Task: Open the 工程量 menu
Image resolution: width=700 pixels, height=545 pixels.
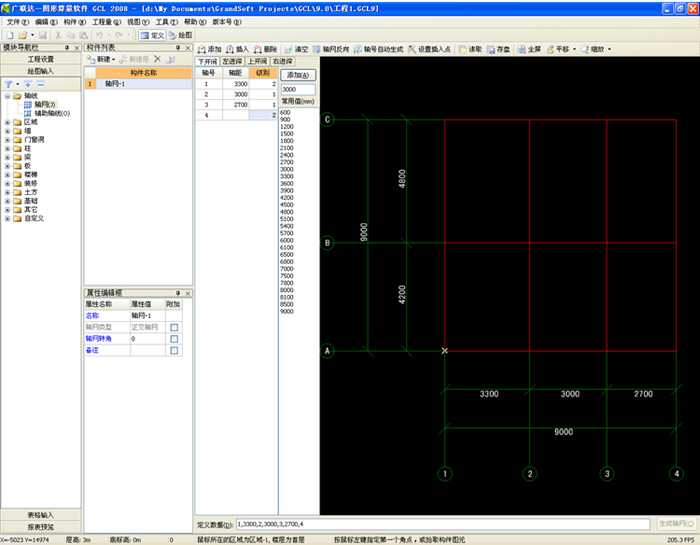Action: tap(106, 22)
